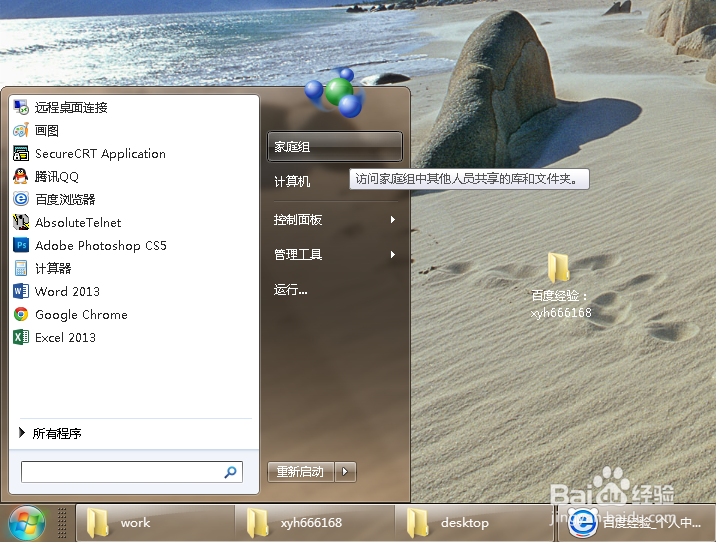This screenshot has width=716, height=542.
Task: Open 管理工具 menu entry
Action: [335, 254]
